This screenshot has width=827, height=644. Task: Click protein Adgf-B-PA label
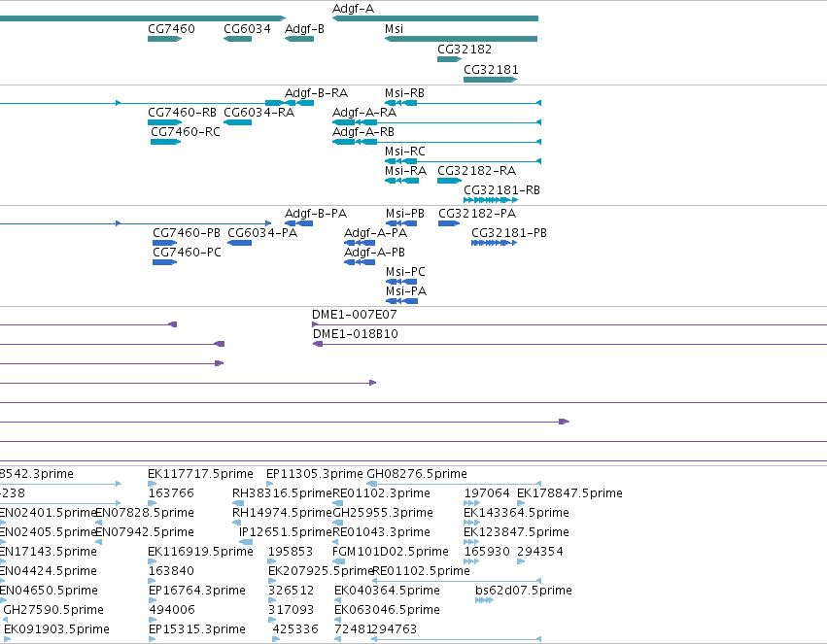tap(316, 214)
